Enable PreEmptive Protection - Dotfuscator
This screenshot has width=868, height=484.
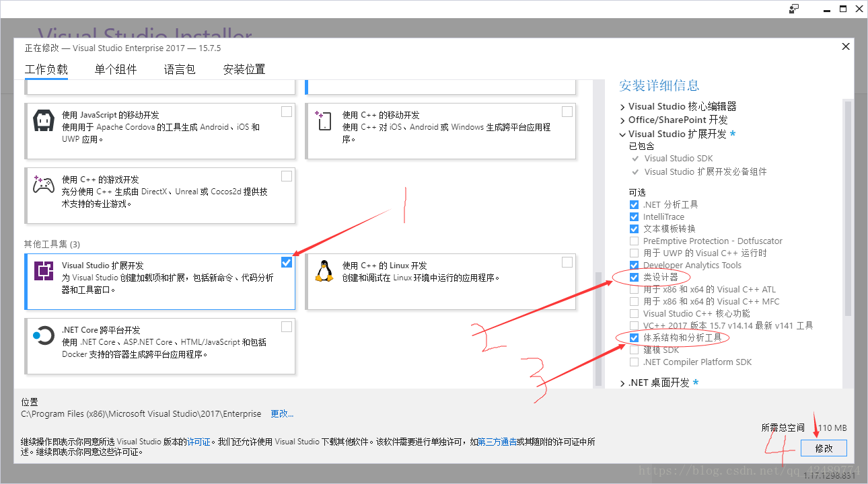[x=634, y=241]
